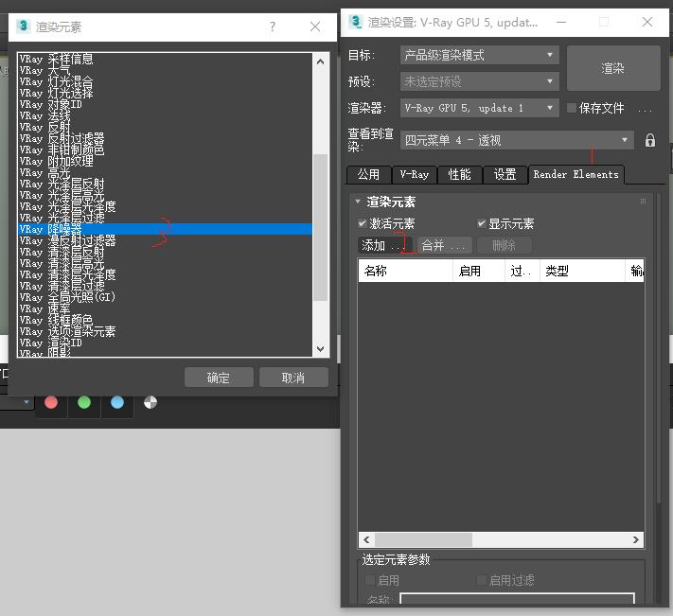The width and height of the screenshot is (673, 616).
Task: Click the table horizontal scrollbar thumb
Action: [x=423, y=539]
